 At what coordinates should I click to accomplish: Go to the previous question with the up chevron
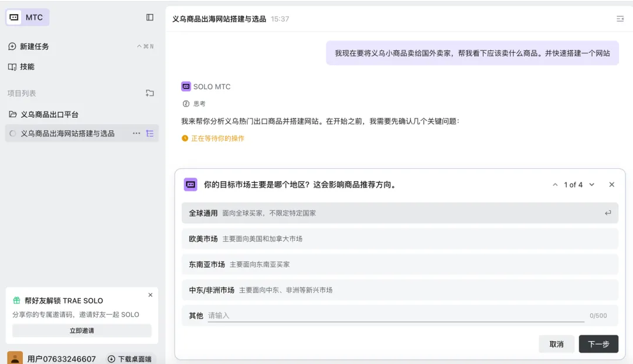click(x=555, y=185)
